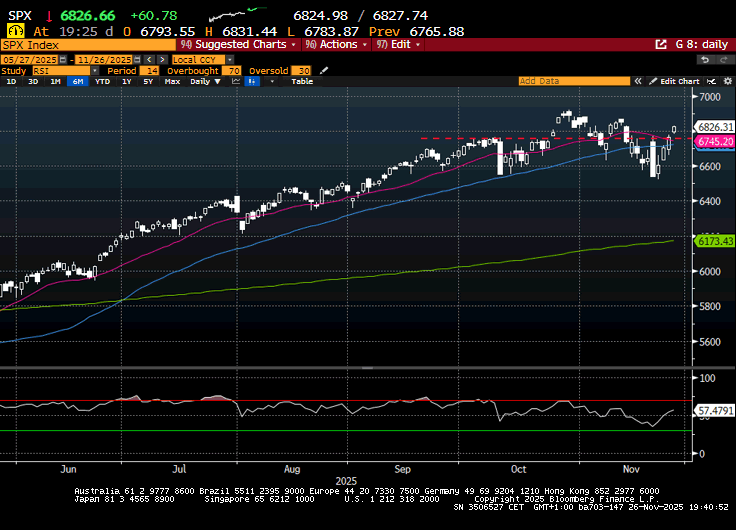The height and width of the screenshot is (530, 736).
Task: Click the pop-out window icon
Action: click(x=661, y=45)
